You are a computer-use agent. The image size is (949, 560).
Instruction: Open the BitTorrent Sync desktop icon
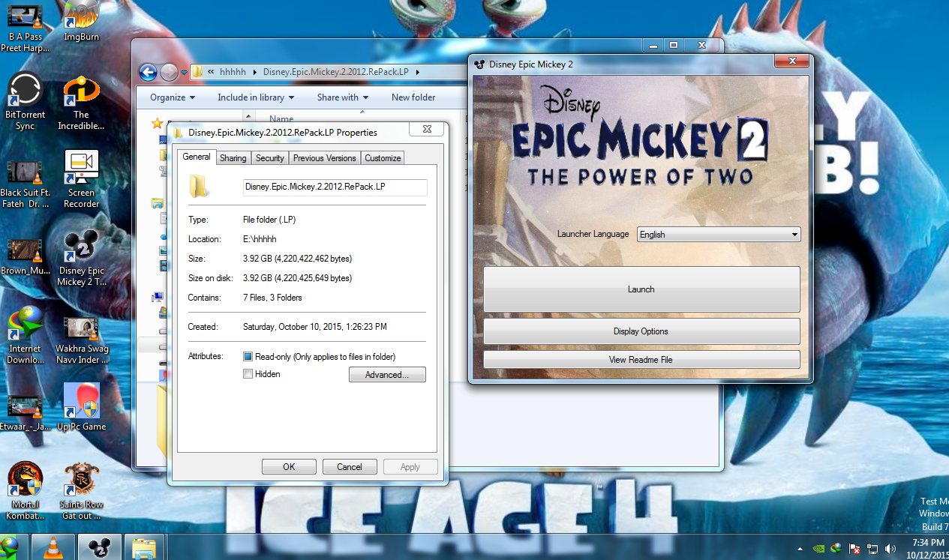click(x=25, y=101)
